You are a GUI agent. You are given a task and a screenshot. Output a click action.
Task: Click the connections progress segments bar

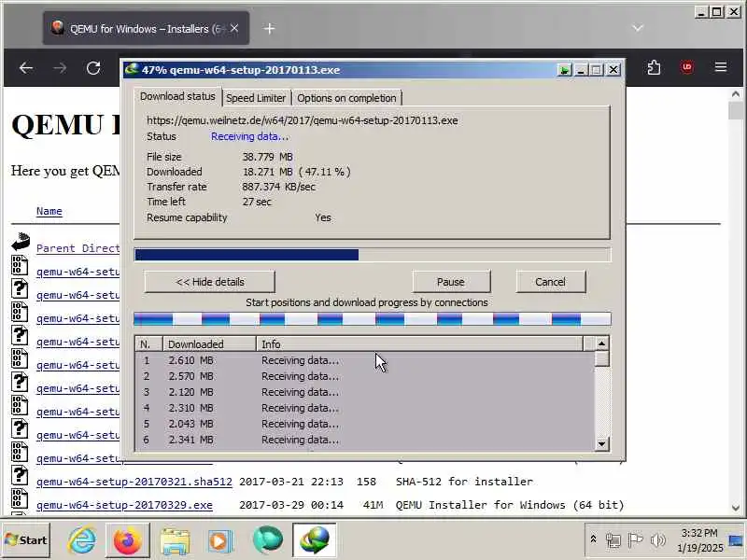[373, 318]
